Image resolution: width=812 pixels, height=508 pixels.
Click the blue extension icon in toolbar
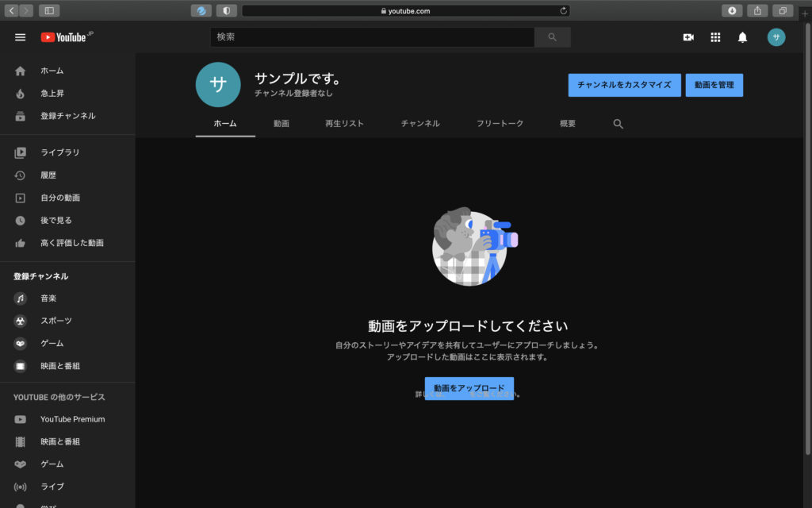click(201, 10)
